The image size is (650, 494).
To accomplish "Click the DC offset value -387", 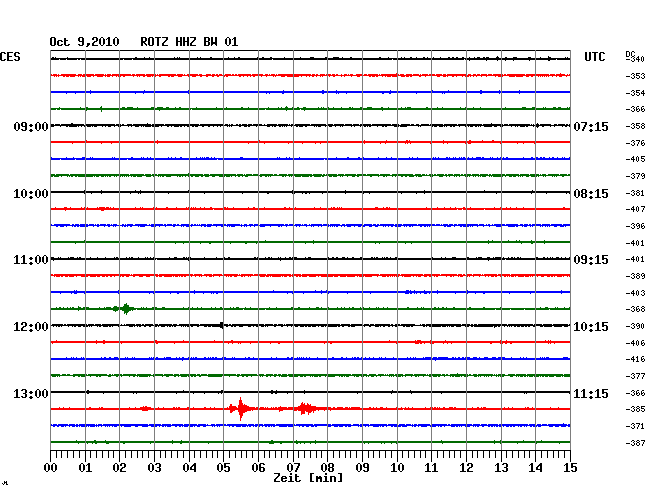I will coord(635,443).
